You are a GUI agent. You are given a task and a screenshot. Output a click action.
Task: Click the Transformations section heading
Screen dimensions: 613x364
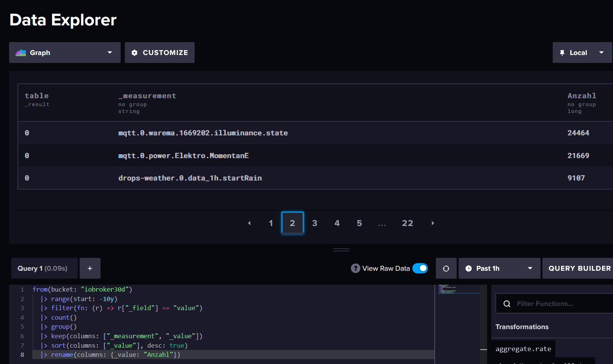click(x=522, y=327)
